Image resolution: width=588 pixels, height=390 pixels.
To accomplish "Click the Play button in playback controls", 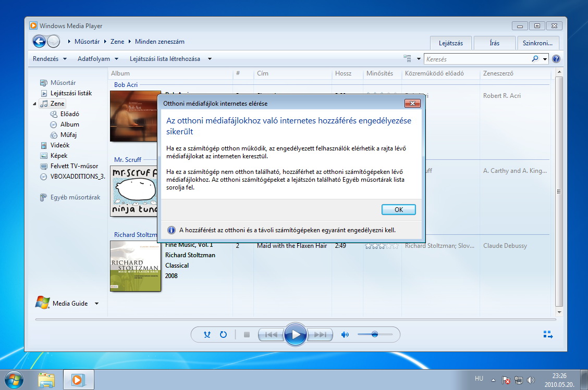I will coord(296,334).
